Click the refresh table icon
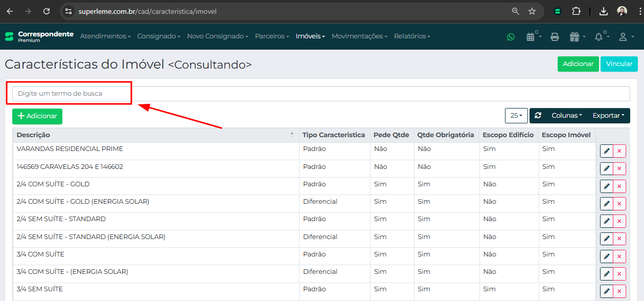Viewport: 644px width, 301px height. coord(538,116)
